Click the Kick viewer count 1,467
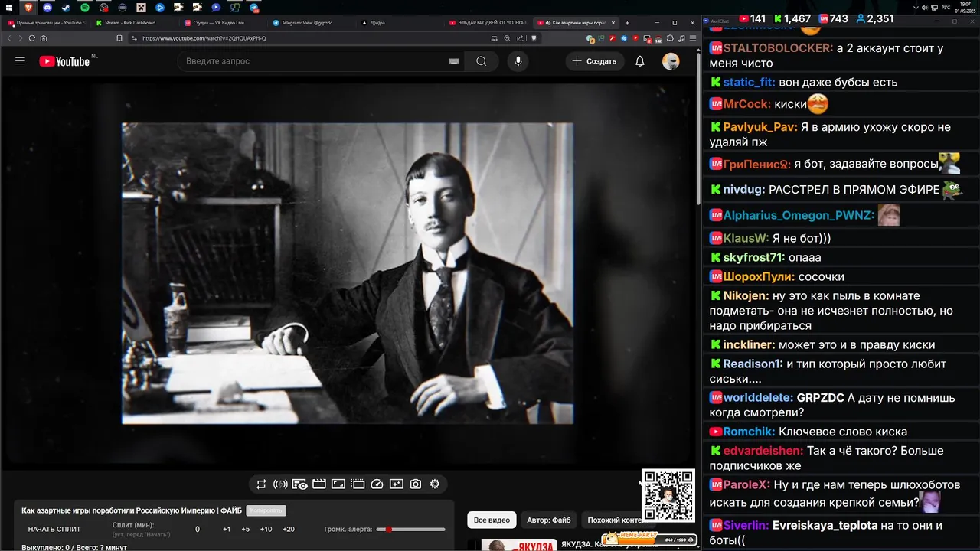Screen dimensions: 980x551 (792, 18)
